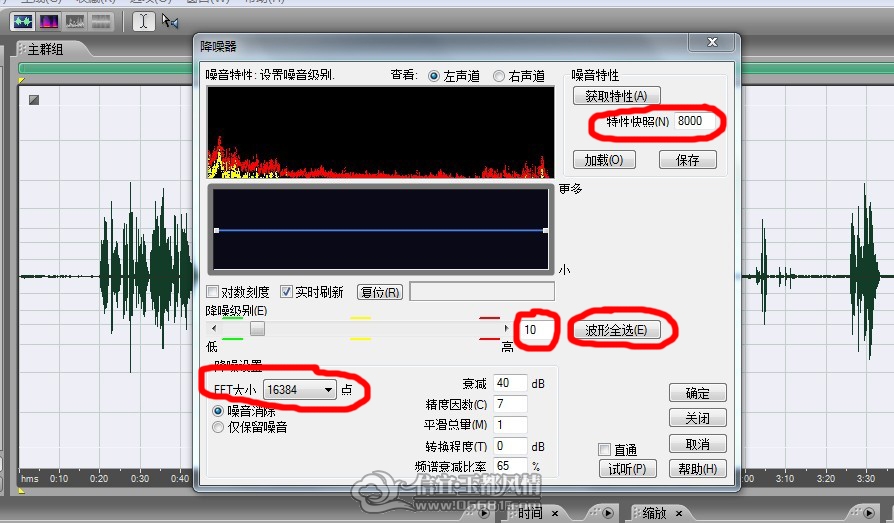Open the 缩放 panel options menu arrow
This screenshot has height=523, width=894.
coord(869,513)
